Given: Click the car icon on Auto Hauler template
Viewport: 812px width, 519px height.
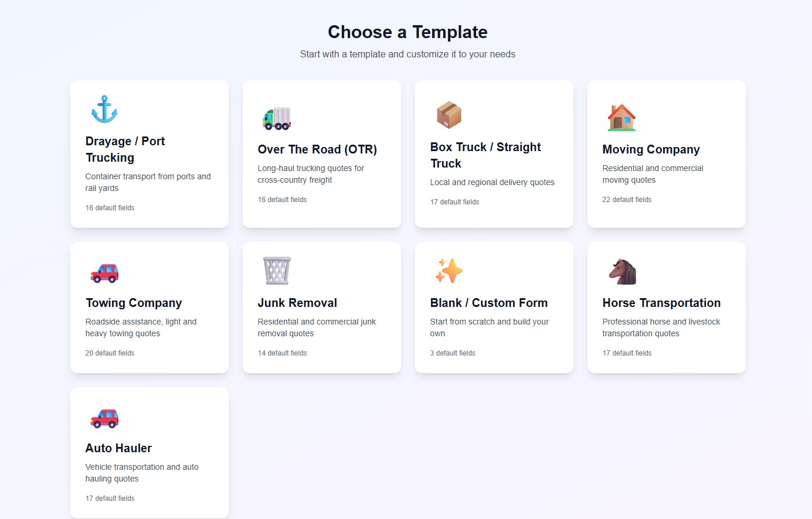Looking at the screenshot, I should click(x=104, y=417).
